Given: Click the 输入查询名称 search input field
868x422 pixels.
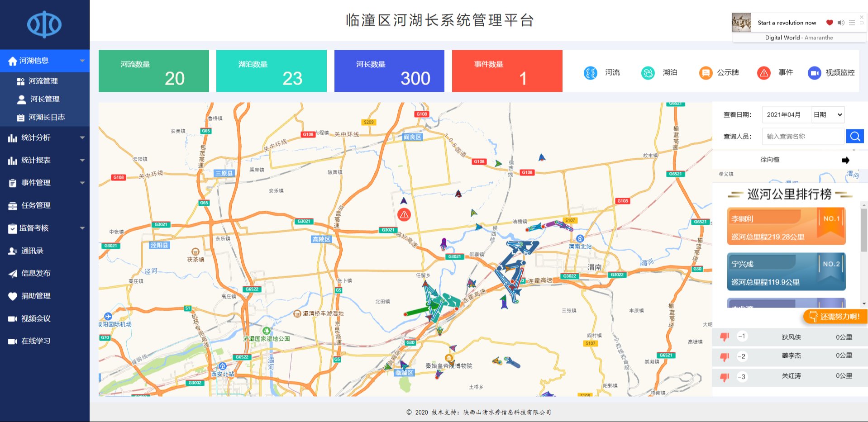Looking at the screenshot, I should pyautogui.click(x=803, y=136).
